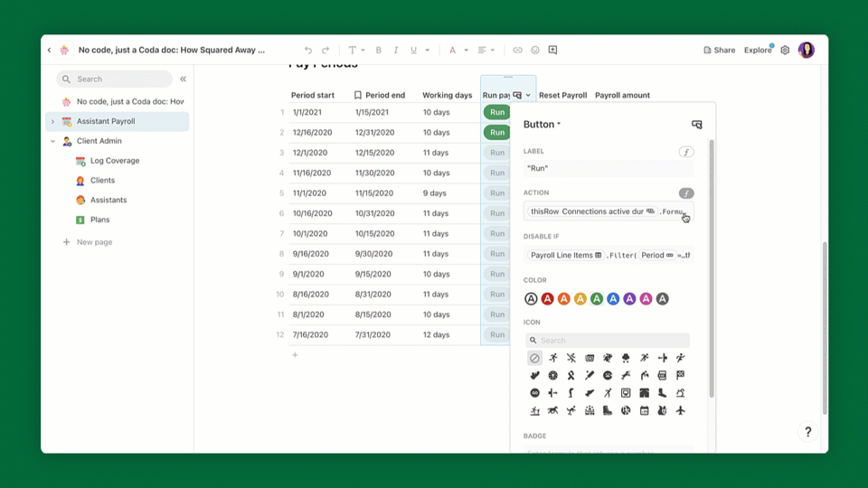
Task: Choose the purple button color
Action: click(x=629, y=299)
